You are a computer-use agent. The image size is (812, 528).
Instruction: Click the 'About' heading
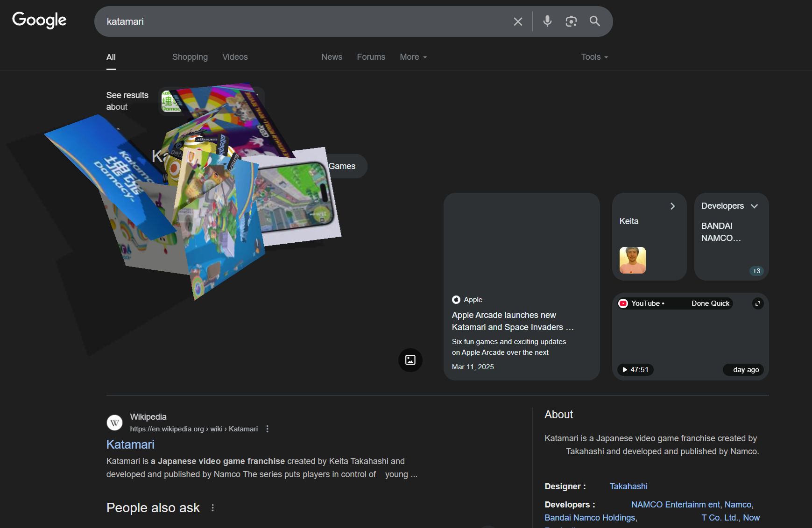point(558,415)
